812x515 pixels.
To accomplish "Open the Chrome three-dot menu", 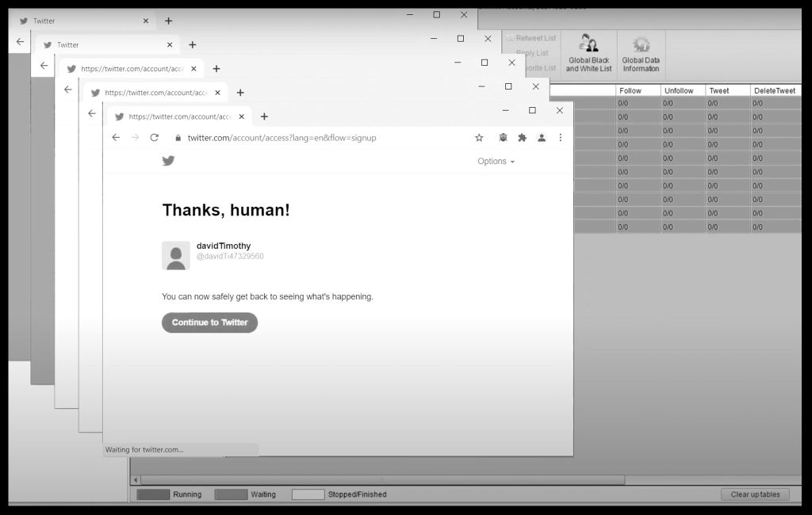I will coord(561,138).
